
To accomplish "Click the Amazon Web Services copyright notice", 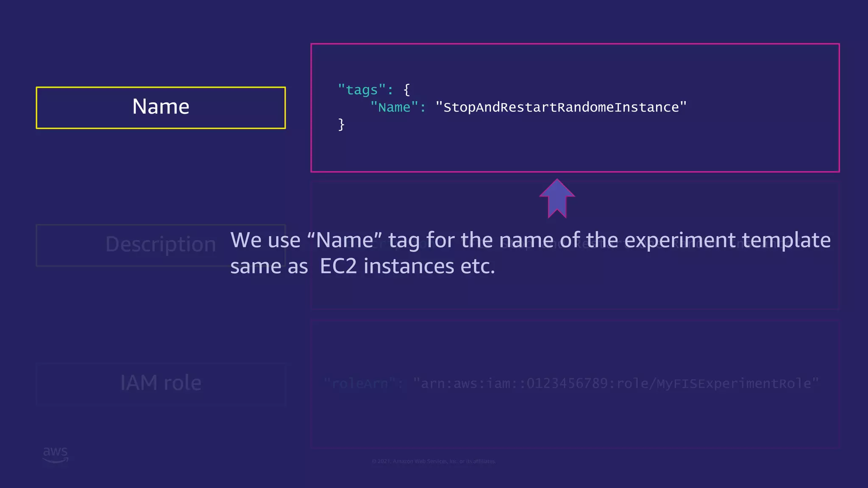I will 434,461.
